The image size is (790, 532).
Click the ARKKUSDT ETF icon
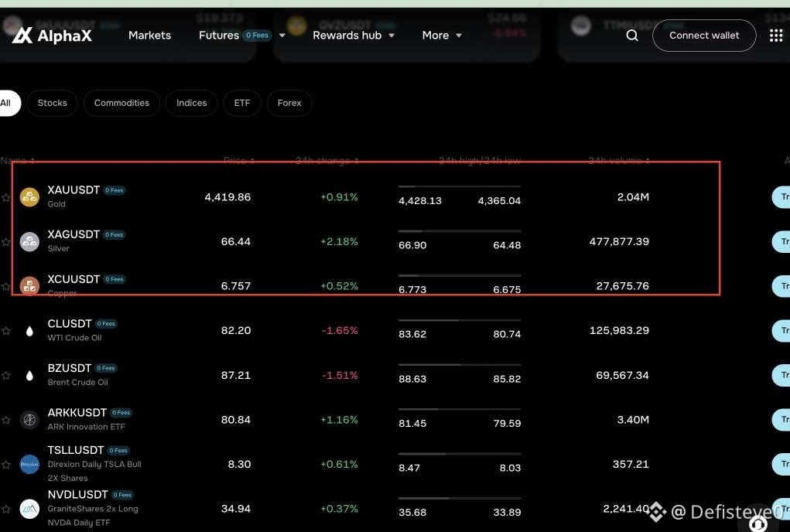click(29, 420)
